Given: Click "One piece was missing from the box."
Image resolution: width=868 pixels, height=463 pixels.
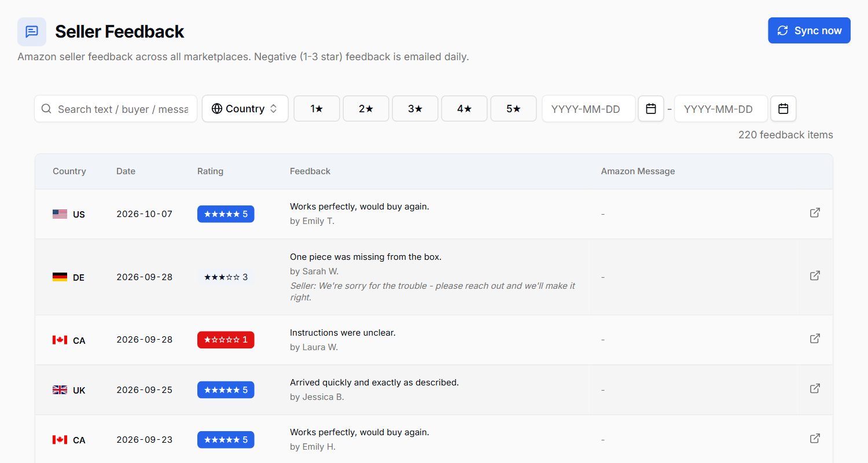Looking at the screenshot, I should pos(366,257).
